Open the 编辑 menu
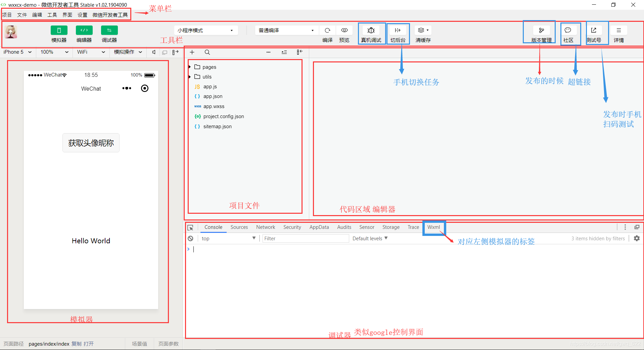This screenshot has width=644, height=350. (x=37, y=15)
